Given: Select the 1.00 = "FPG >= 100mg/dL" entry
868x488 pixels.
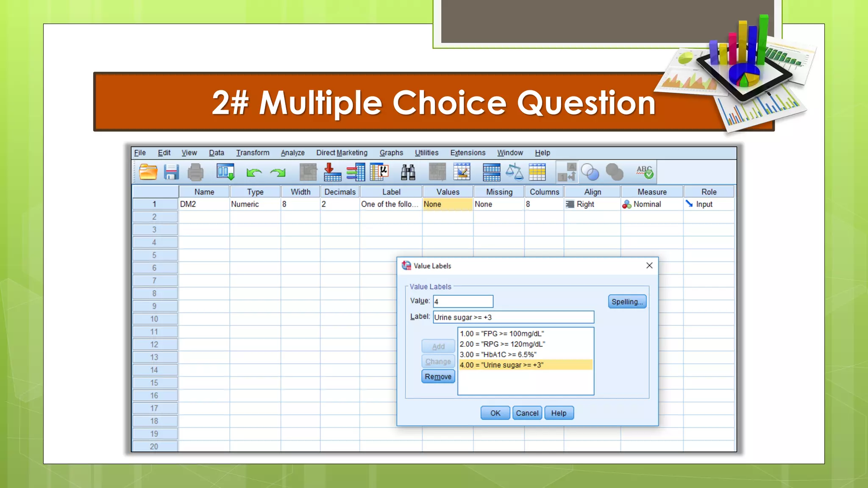Looking at the screenshot, I should pyautogui.click(x=526, y=334).
